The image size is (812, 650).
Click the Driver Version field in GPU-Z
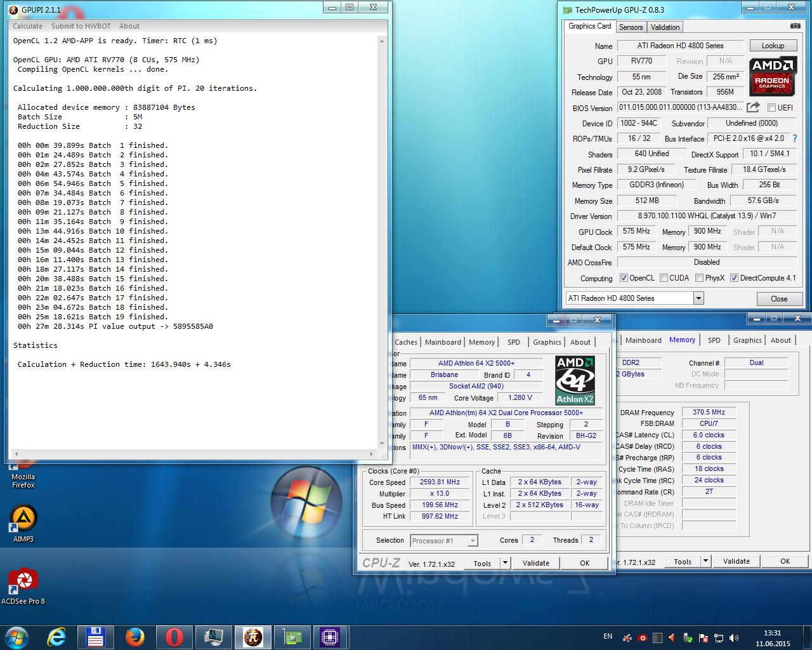pos(707,216)
